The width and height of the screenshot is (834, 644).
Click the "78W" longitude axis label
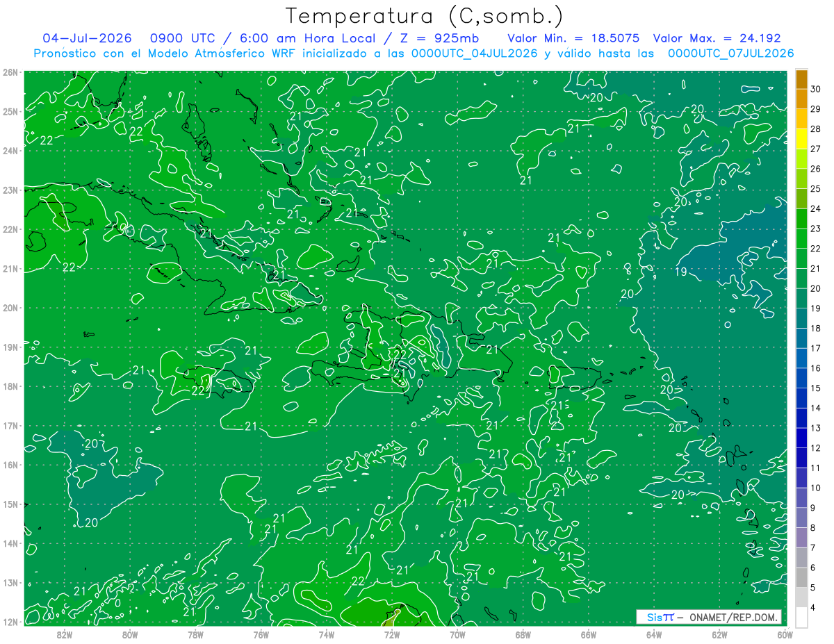click(x=195, y=634)
